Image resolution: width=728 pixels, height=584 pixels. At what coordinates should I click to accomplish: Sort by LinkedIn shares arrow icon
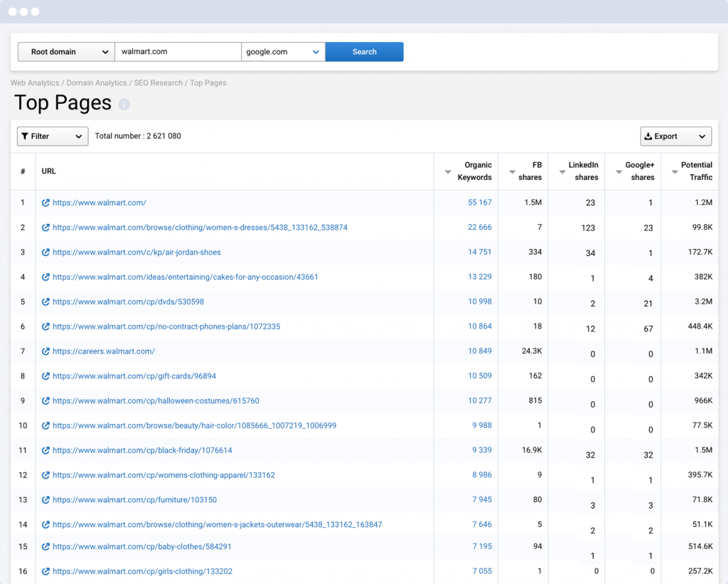pyautogui.click(x=562, y=172)
